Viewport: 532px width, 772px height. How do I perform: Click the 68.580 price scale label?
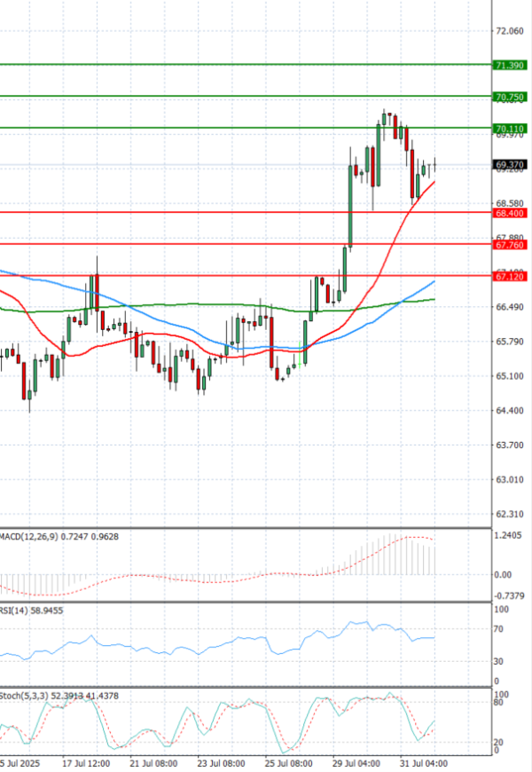pos(509,203)
